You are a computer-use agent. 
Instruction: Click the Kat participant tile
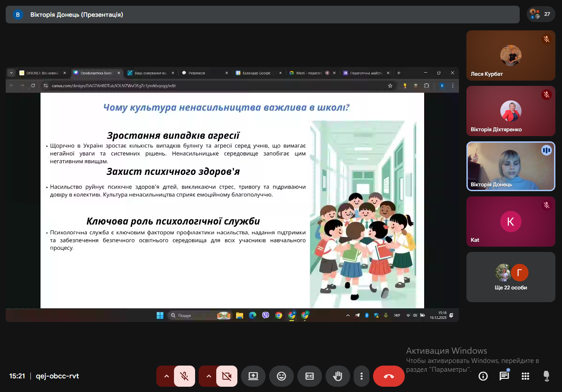point(510,222)
